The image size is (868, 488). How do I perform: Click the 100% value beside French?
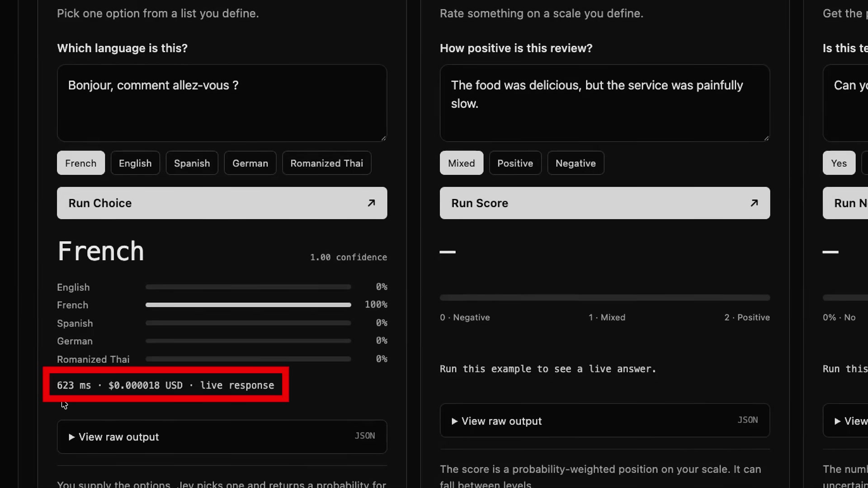(376, 305)
